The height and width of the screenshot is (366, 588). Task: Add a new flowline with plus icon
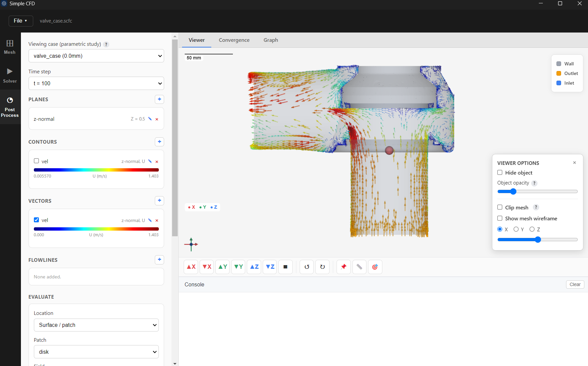(x=159, y=259)
